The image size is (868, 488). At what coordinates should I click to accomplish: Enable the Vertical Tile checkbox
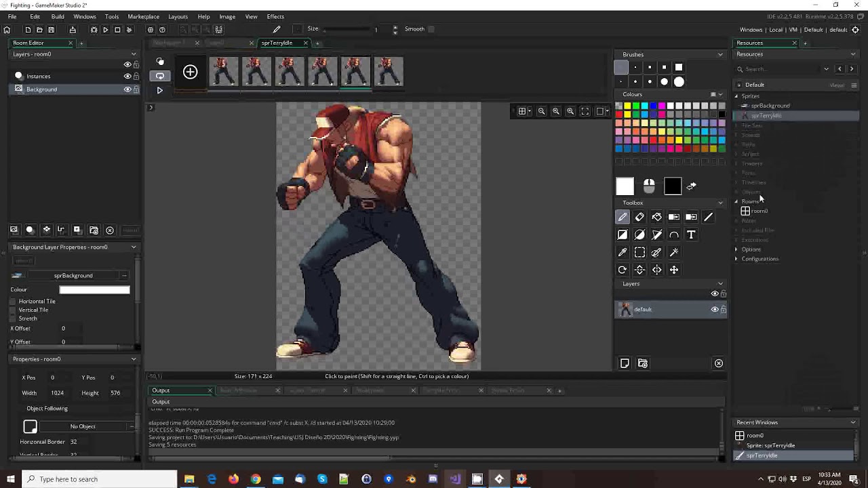pos(13,310)
